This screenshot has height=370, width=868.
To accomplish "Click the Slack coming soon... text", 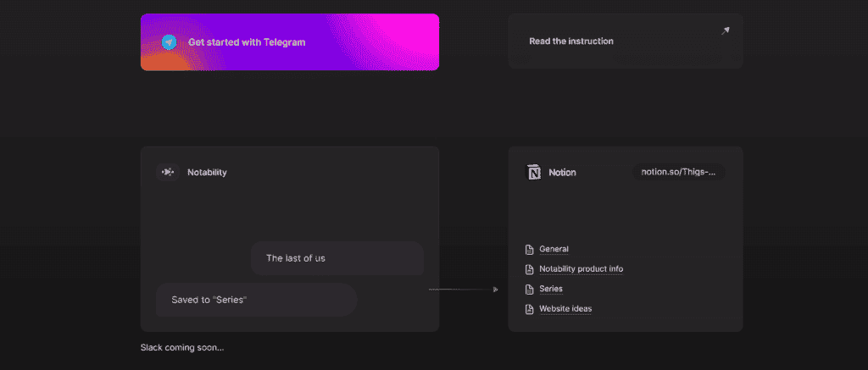I will (x=182, y=348).
